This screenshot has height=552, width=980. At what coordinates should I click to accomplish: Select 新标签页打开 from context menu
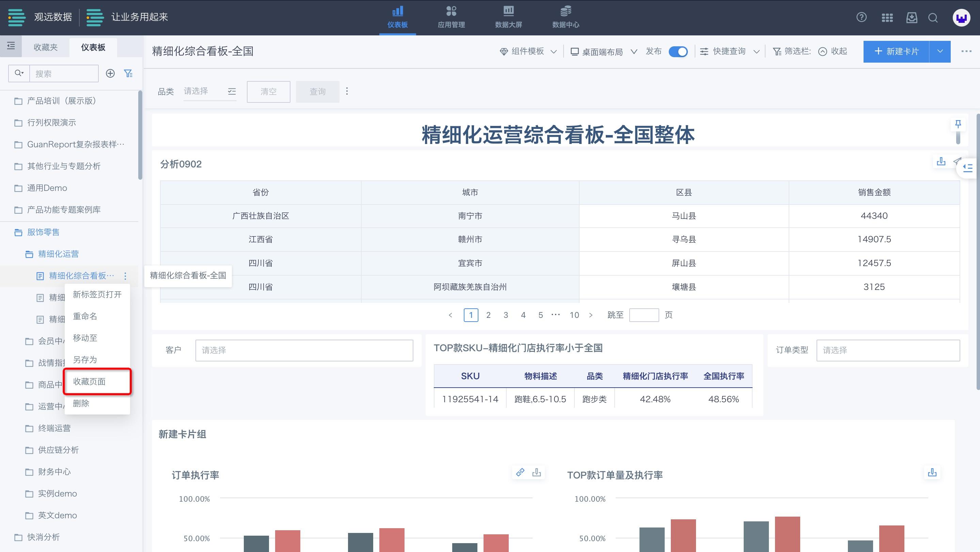pos(97,294)
